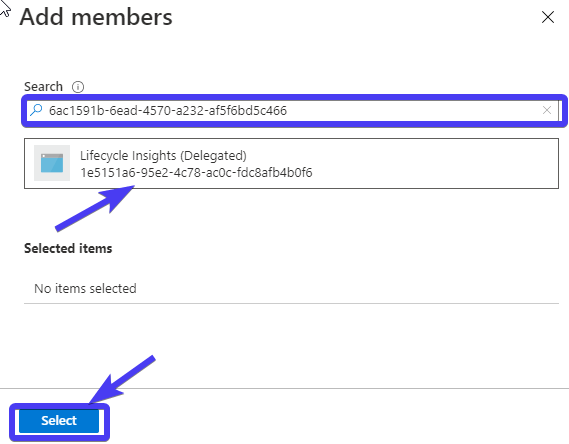569x444 pixels.
Task: Click the blue window glyph thumbnail
Action: (52, 163)
